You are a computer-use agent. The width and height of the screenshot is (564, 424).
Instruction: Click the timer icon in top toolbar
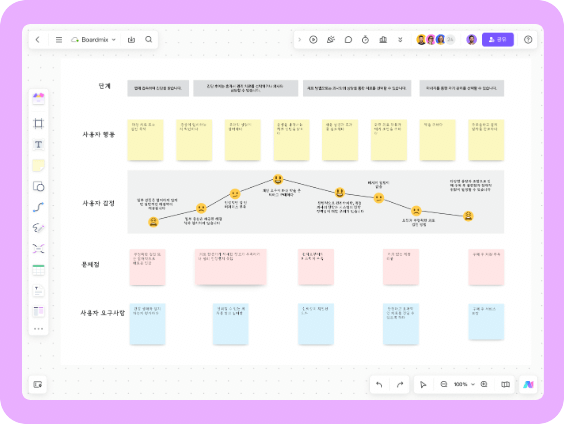(x=365, y=40)
